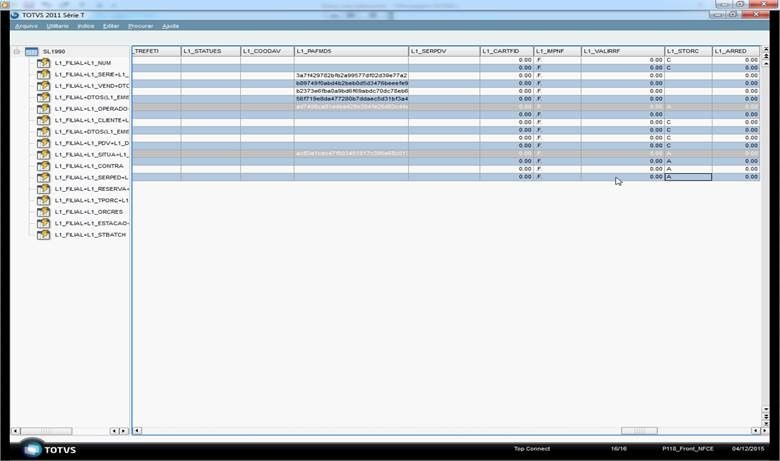The image size is (780, 461).
Task: Click the tree panel's horizontal scrollbar thumb
Action: 46,431
